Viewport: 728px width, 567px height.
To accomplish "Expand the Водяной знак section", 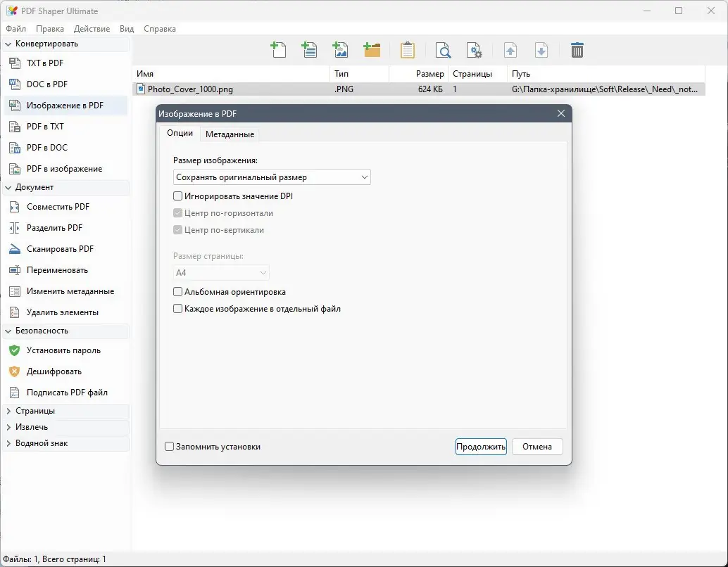I will point(8,443).
